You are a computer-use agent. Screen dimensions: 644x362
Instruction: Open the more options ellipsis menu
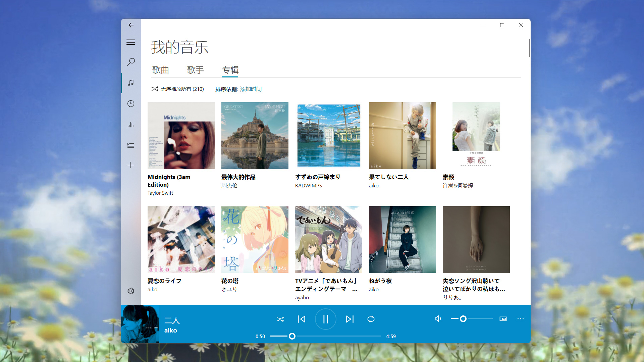[x=521, y=319]
